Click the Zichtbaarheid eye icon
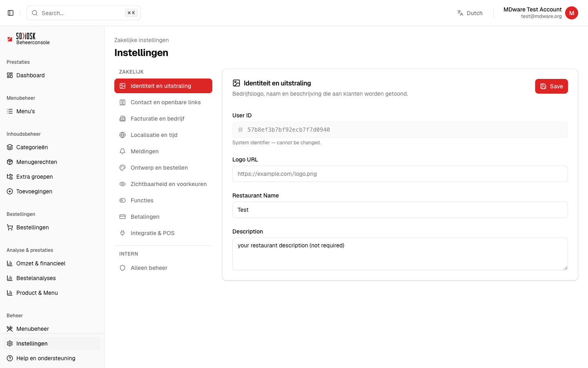 pos(122,184)
